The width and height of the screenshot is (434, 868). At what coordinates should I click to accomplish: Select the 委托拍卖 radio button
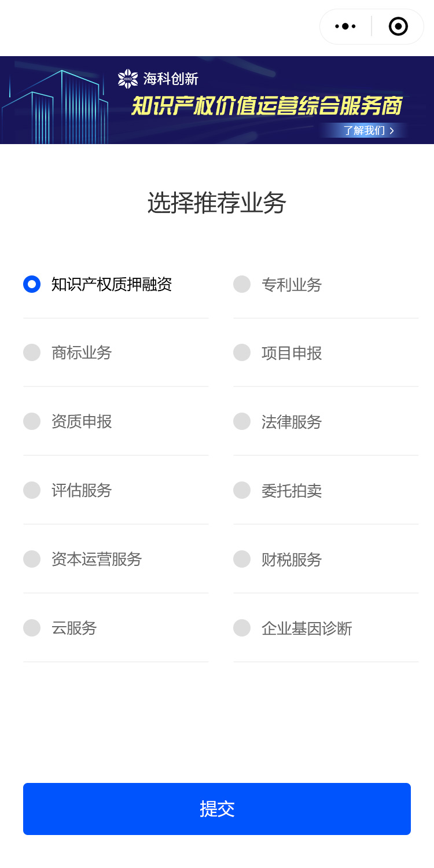[x=242, y=490]
